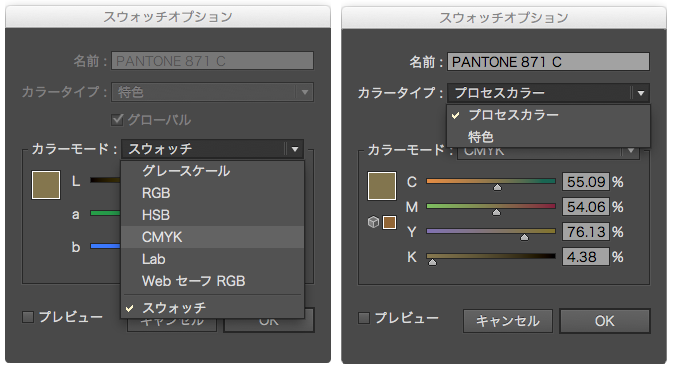
Task: Select HSB from color mode menu
Action: pyautogui.click(x=213, y=215)
